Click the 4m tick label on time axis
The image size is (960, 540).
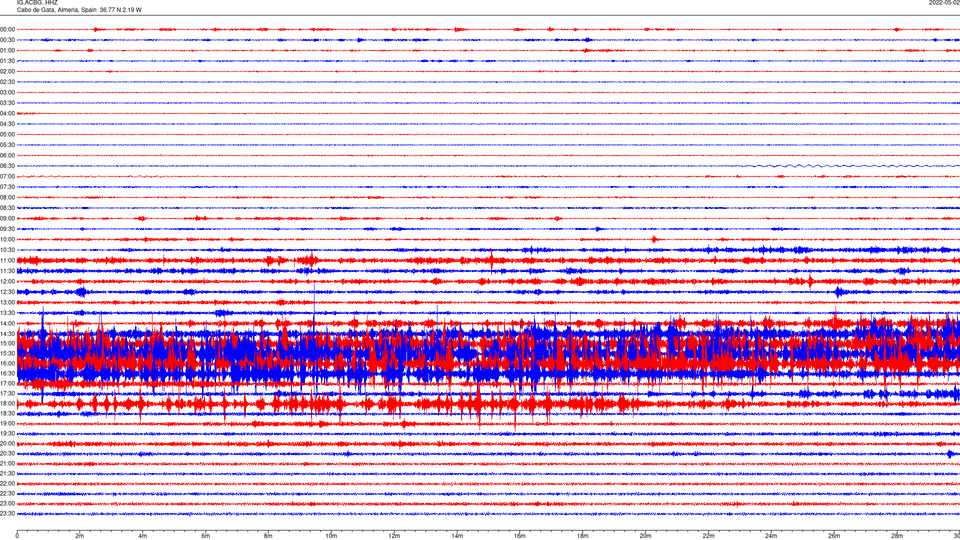(143, 536)
